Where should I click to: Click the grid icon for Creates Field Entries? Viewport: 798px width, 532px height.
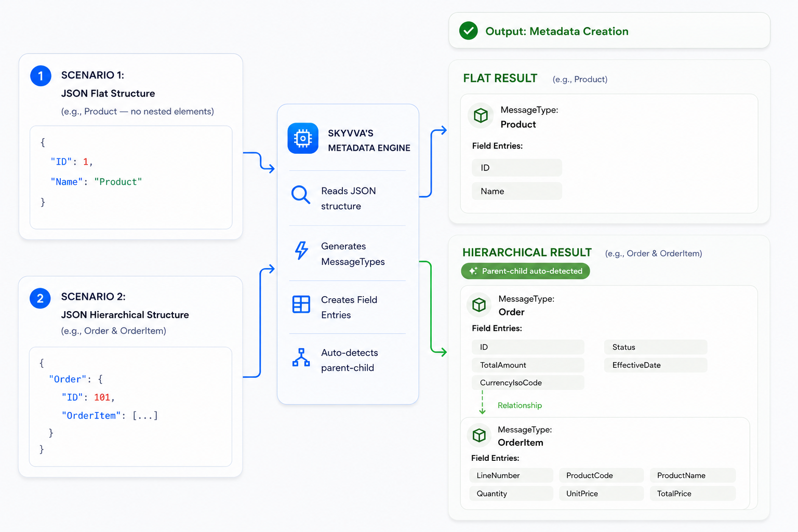[301, 304]
